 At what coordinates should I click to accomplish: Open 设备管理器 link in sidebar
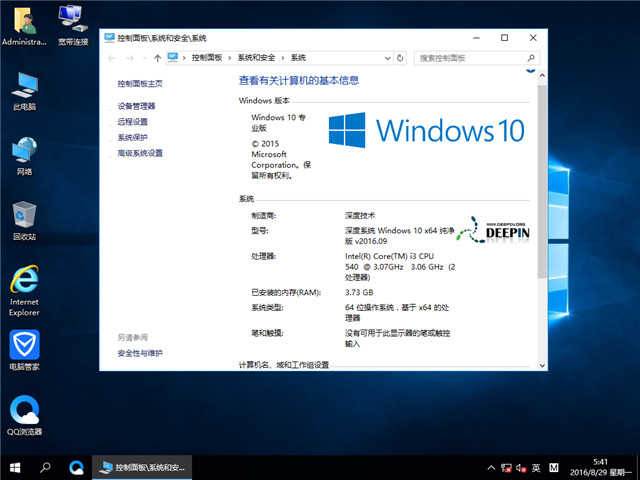coord(136,106)
